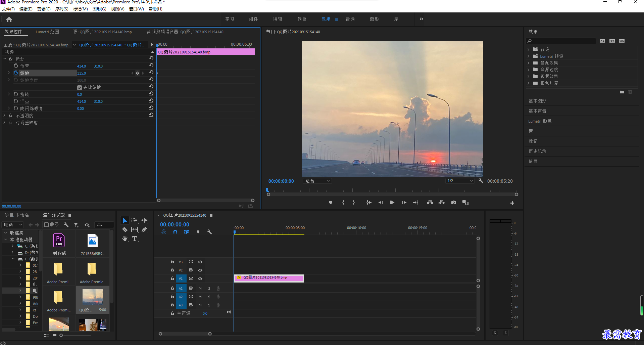Select the Type tool
The width and height of the screenshot is (644, 345).
coord(135,239)
